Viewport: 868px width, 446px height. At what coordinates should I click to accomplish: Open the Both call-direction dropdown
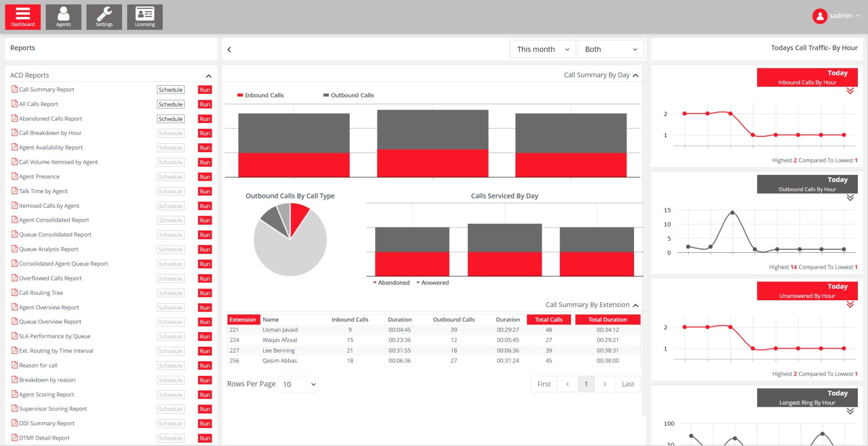pos(610,49)
